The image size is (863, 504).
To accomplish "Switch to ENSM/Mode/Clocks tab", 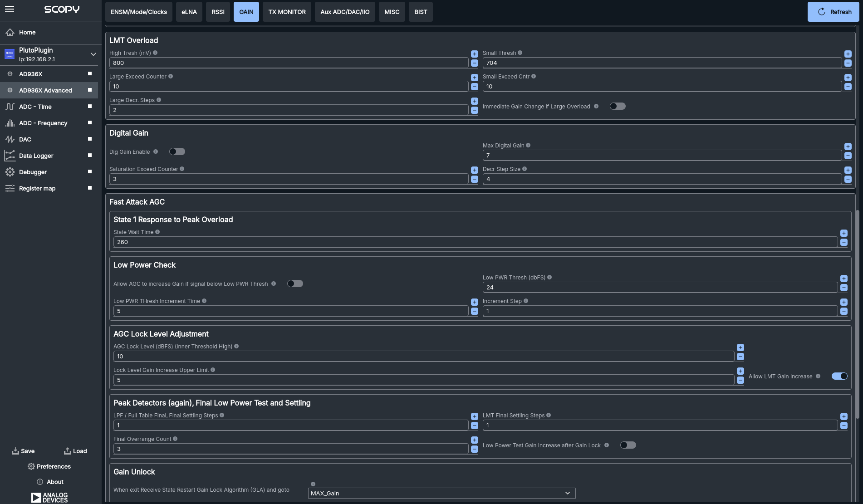I will tap(139, 12).
